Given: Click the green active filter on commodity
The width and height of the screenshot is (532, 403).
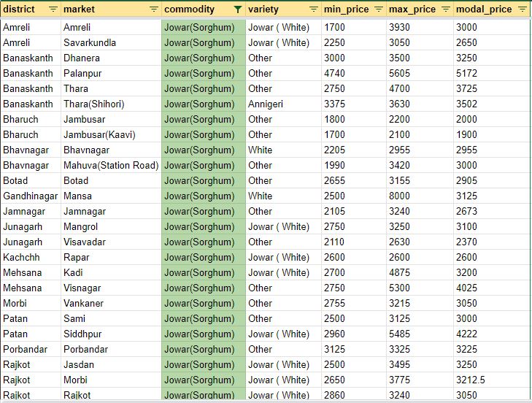Looking at the screenshot, I should [236, 9].
